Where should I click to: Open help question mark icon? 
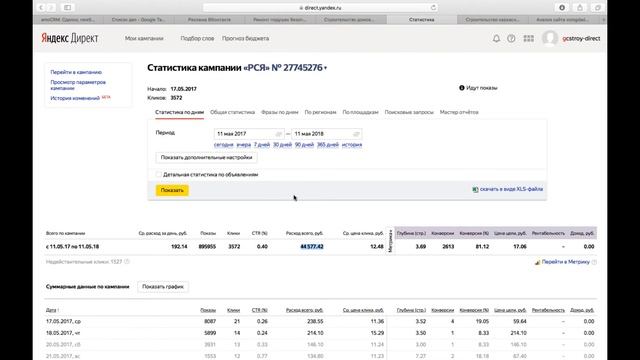[511, 38]
